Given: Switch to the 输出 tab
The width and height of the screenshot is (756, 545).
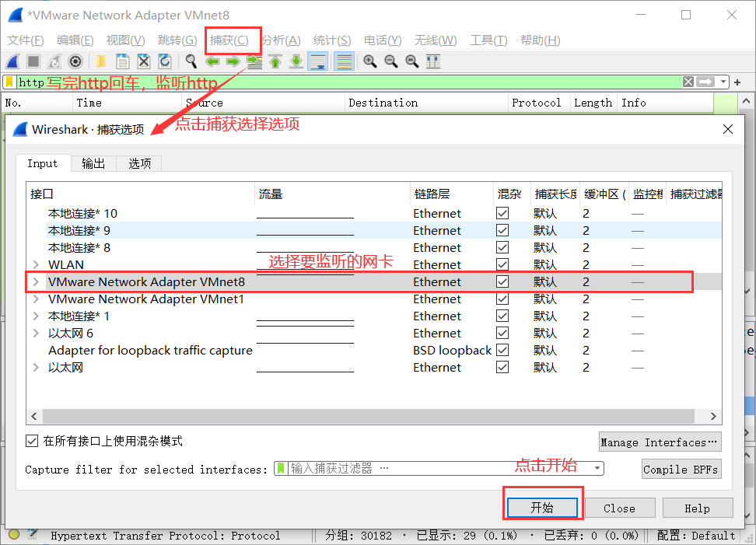Looking at the screenshot, I should [93, 163].
